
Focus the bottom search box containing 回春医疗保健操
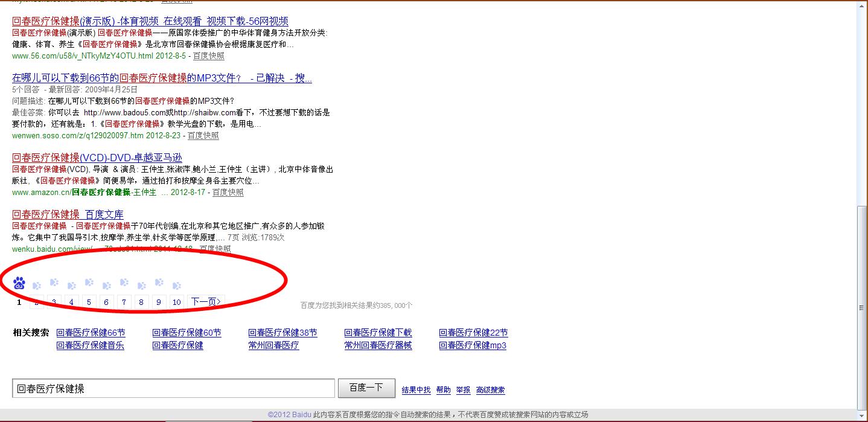coord(173,388)
